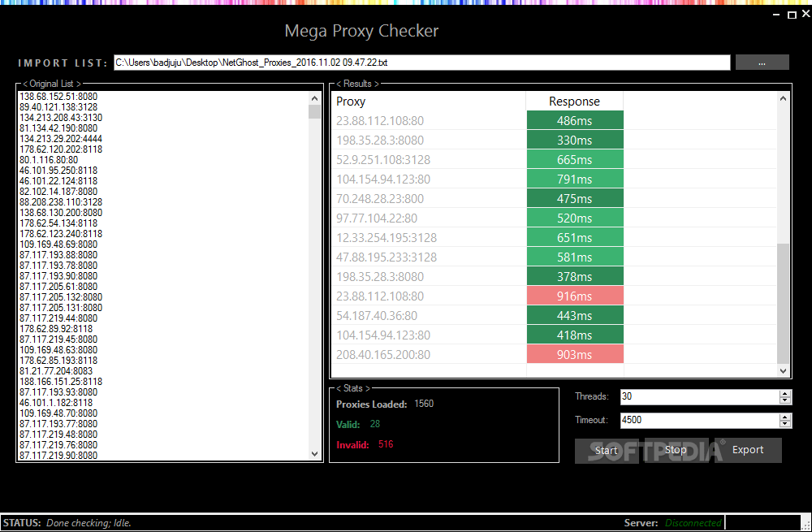Select result row 52.9.251.108:3128

pyautogui.click(x=554, y=159)
